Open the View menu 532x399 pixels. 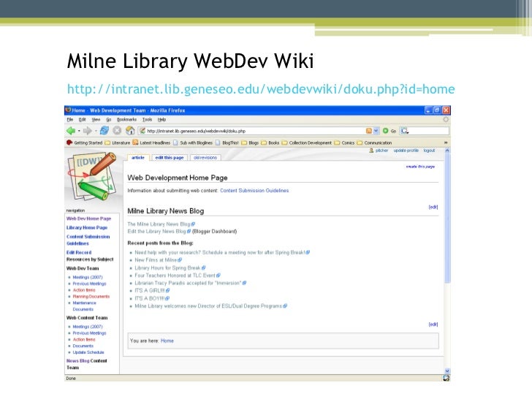point(96,119)
